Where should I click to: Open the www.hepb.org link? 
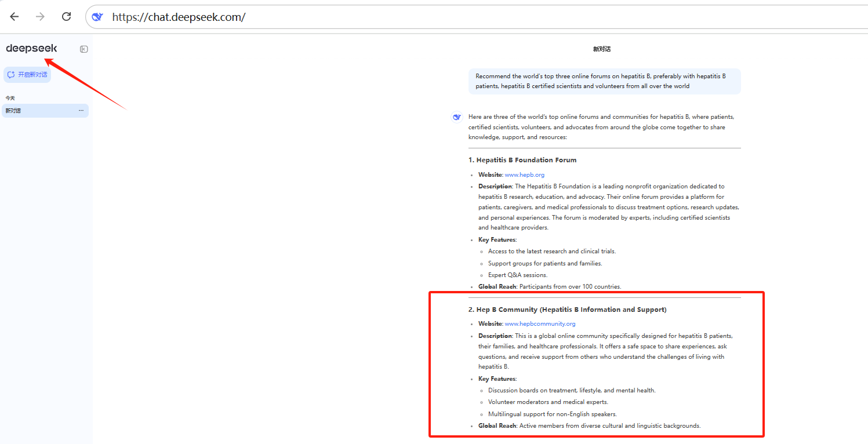524,174
